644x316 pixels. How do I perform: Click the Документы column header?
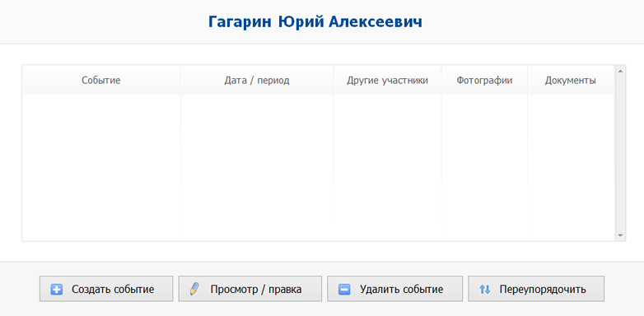point(571,81)
